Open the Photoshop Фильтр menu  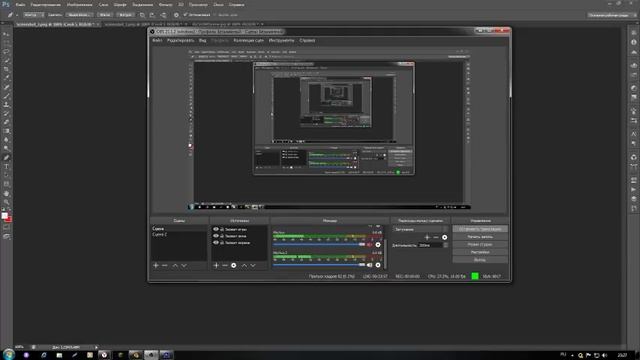pyautogui.click(x=165, y=5)
